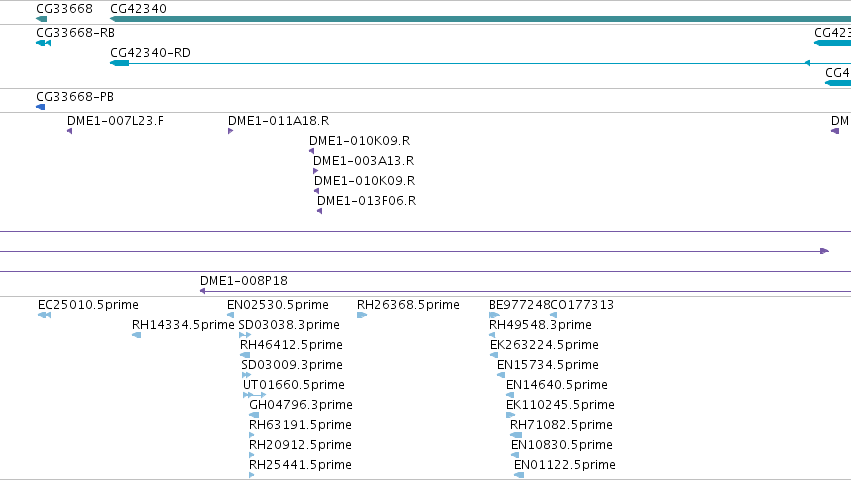Click the SD03009.3prime EST glyph
The height and width of the screenshot is (480, 851).
point(246,375)
